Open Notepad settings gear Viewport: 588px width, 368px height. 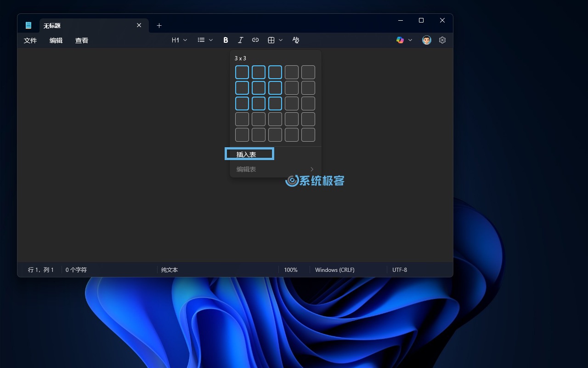(x=442, y=40)
